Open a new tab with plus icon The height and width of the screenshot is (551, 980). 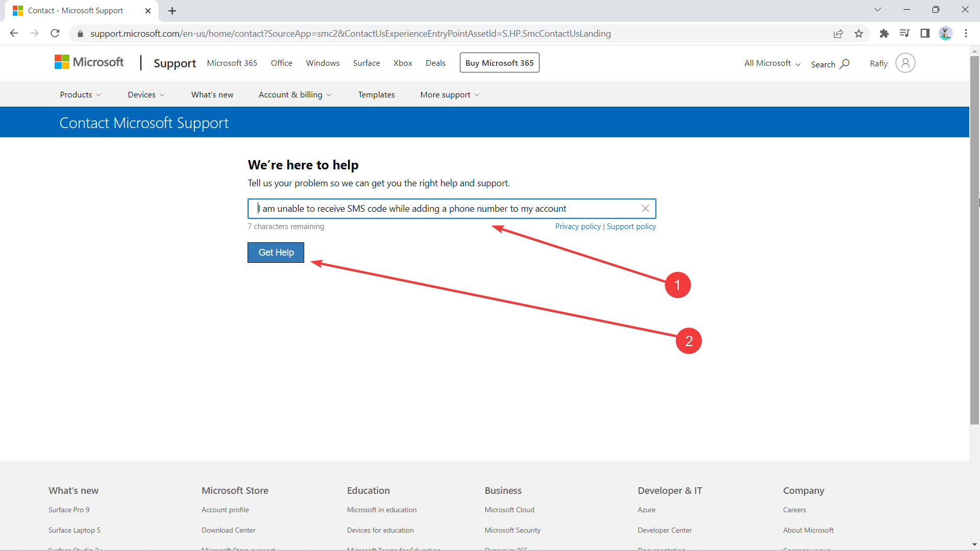coord(172,11)
